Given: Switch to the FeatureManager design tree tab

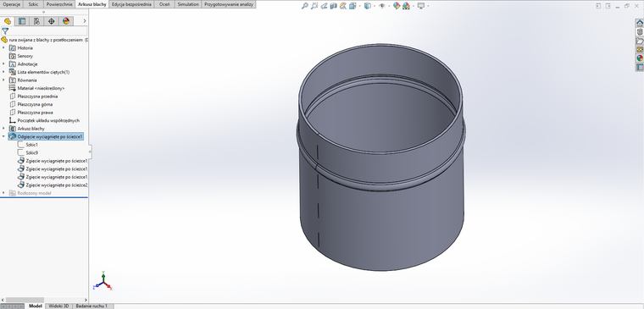Looking at the screenshot, I should point(8,21).
